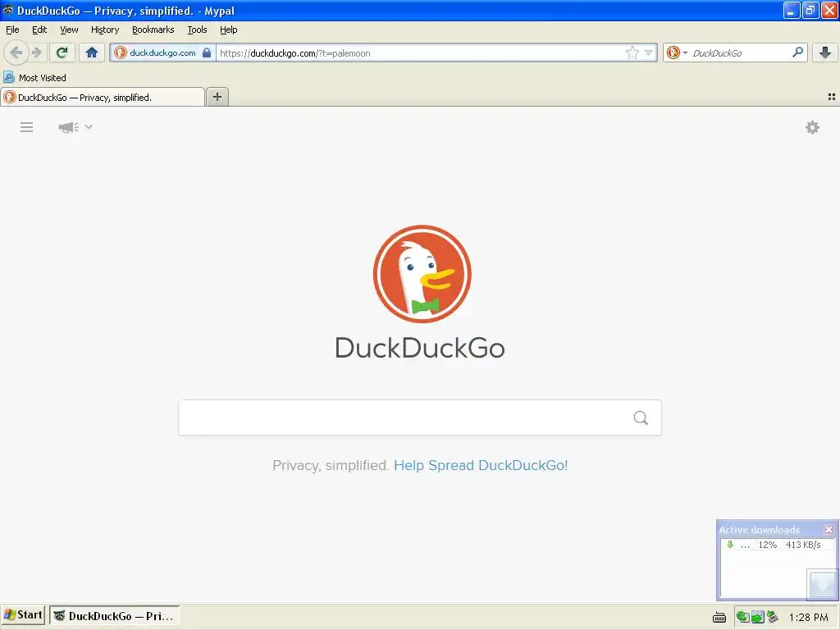Add a new tab with plus button
Screen dimensions: 840x630
pyautogui.click(x=217, y=97)
